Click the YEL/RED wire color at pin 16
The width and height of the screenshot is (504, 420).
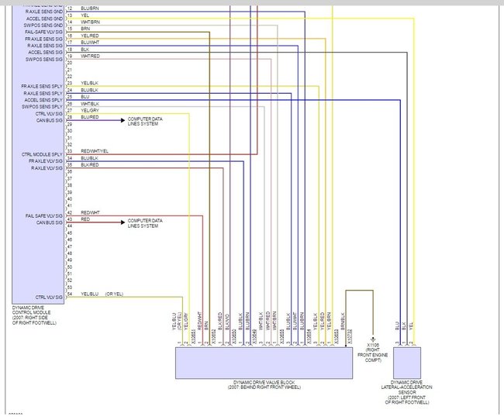[90, 36]
